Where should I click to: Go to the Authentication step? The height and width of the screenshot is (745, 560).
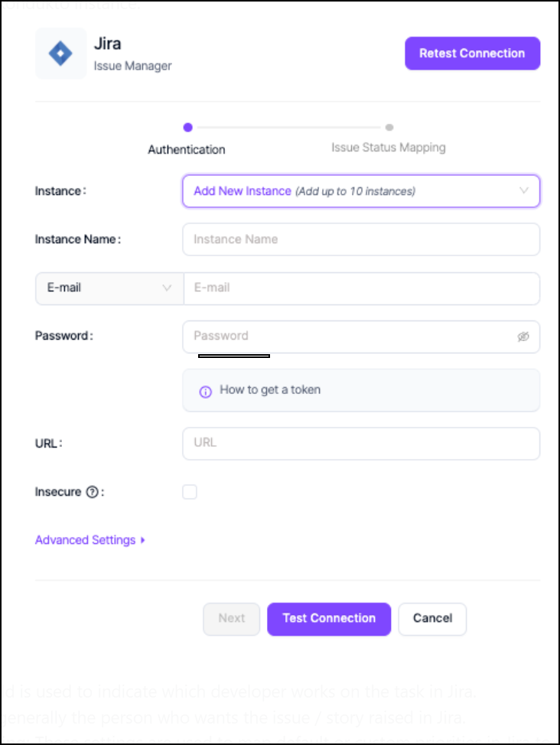click(x=187, y=149)
